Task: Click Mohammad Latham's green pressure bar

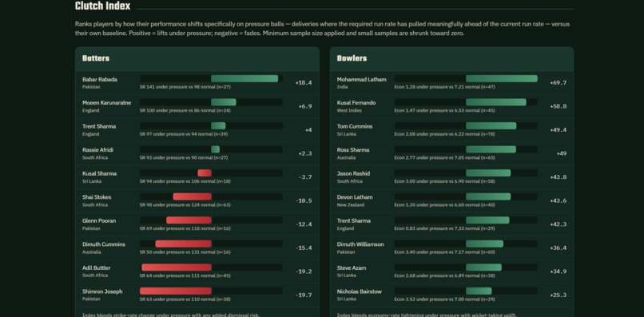Action: pos(502,78)
